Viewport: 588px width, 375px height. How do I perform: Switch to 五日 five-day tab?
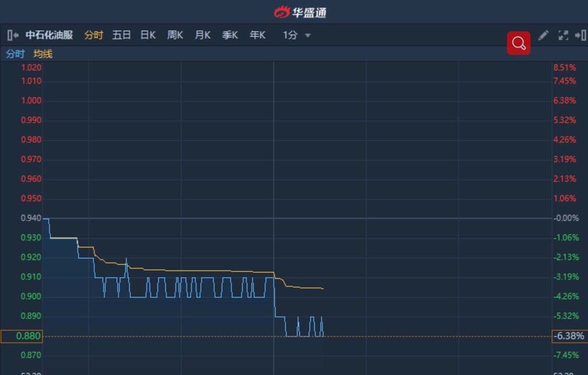click(x=121, y=35)
